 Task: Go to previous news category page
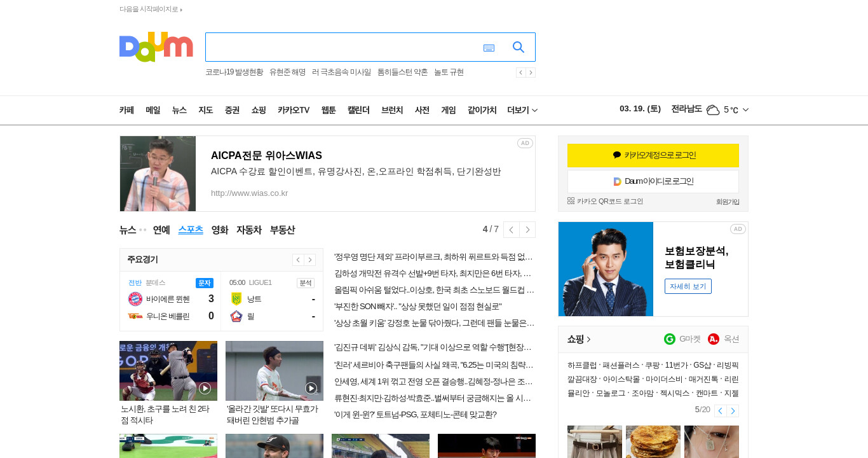pyautogui.click(x=511, y=230)
